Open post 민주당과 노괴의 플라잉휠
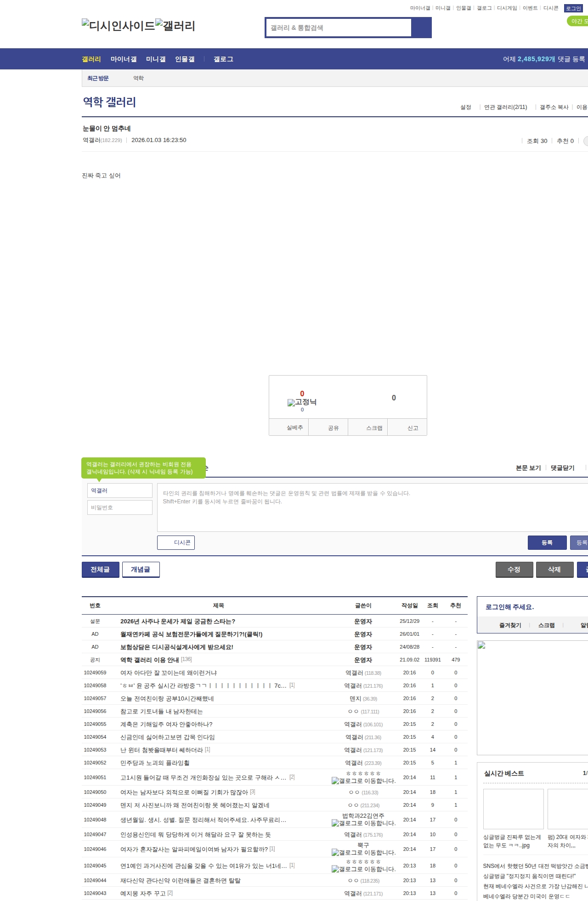588x901 pixels. pos(155,763)
